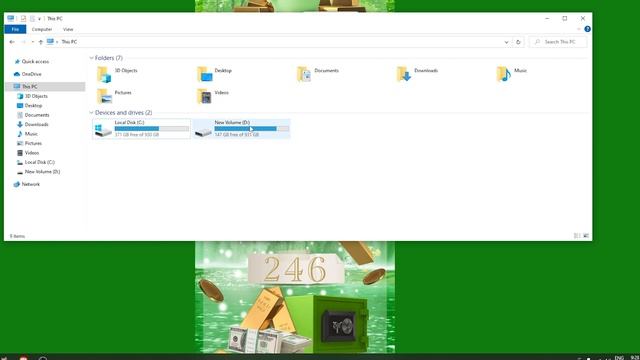Go up one level with Up arrow
Viewport: 640px width, 360px height.
pos(40,42)
